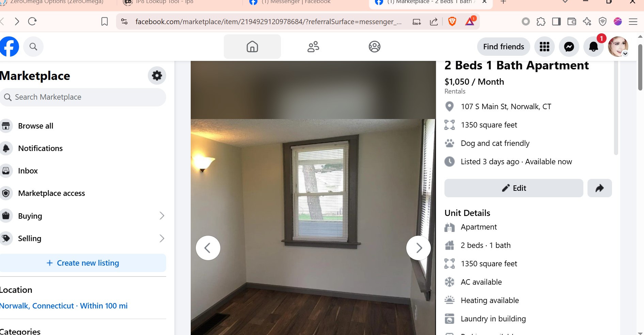Click the AC available detail
This screenshot has height=335, width=644.
[x=481, y=282]
